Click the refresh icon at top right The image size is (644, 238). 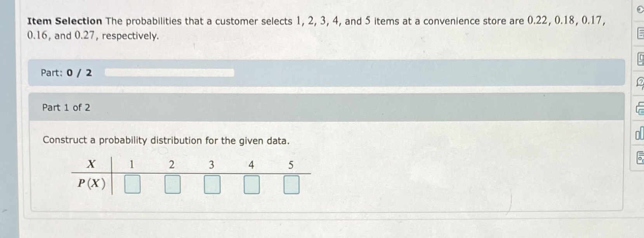click(x=641, y=9)
